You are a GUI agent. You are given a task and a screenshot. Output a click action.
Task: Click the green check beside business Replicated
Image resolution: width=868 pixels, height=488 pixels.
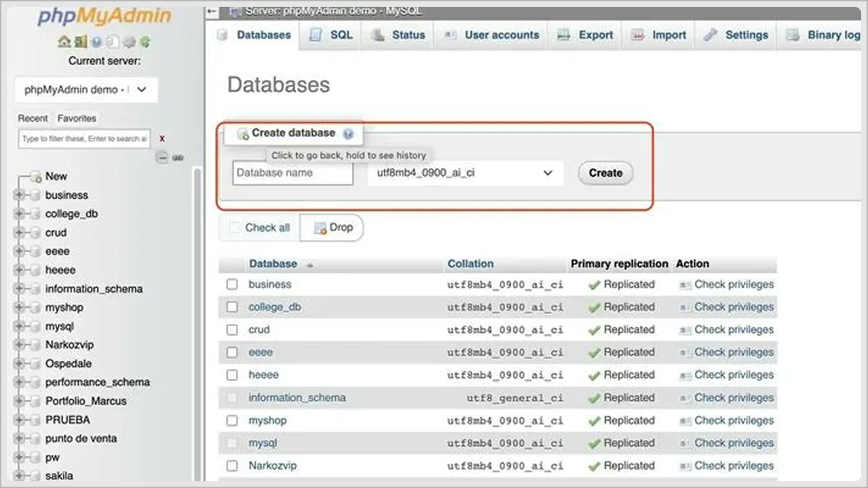point(595,285)
